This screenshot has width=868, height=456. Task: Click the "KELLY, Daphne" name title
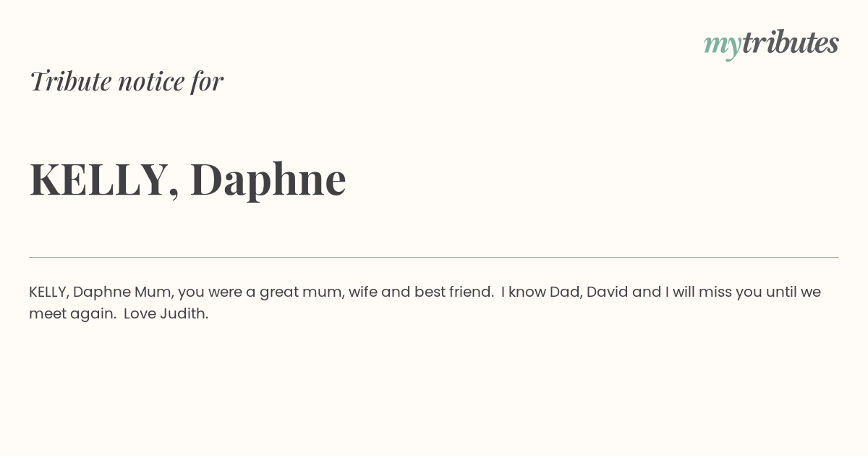tap(188, 179)
